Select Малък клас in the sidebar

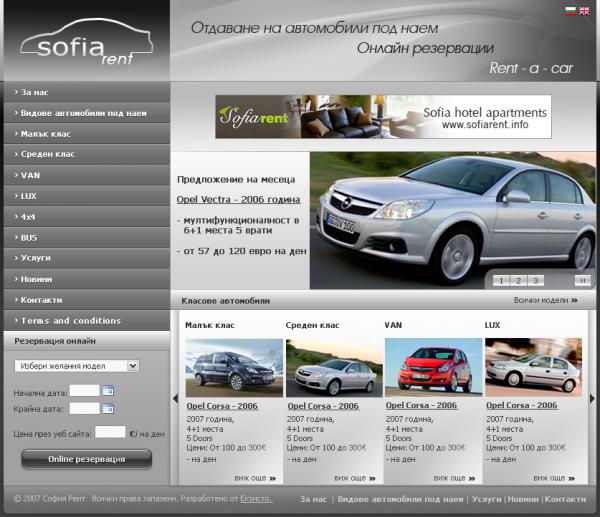87,134
